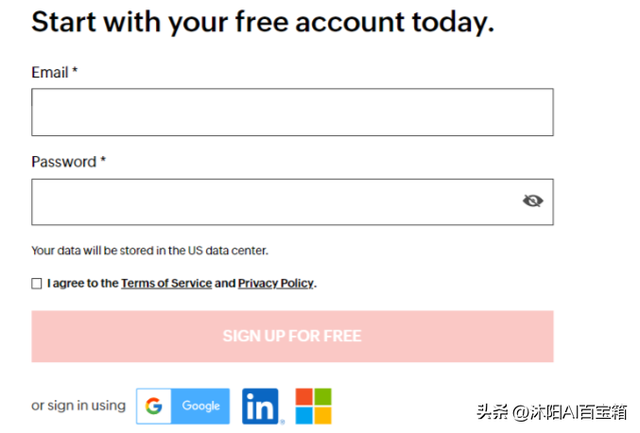
Task: Sign in using the blue Google button label
Action: (200, 406)
